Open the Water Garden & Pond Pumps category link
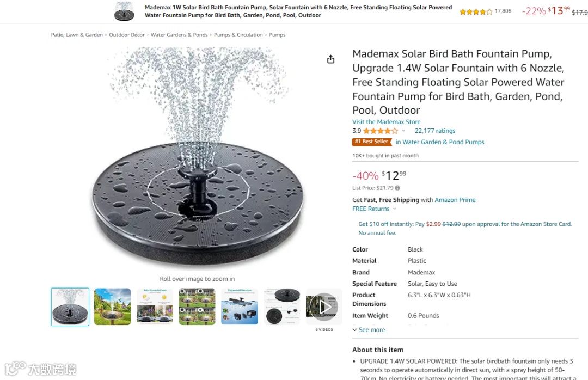588x380 pixels. tap(440, 142)
